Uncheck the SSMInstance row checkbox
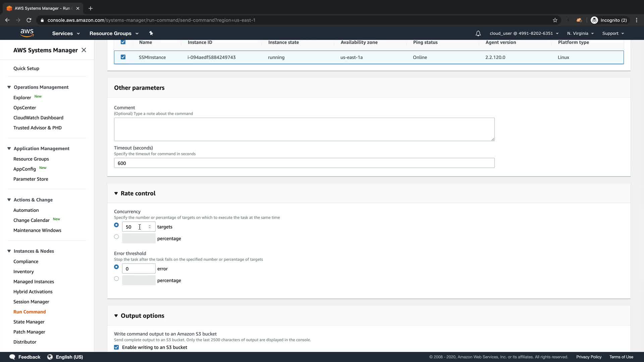Screen dimensions: 644x362 pyautogui.click(x=123, y=57)
